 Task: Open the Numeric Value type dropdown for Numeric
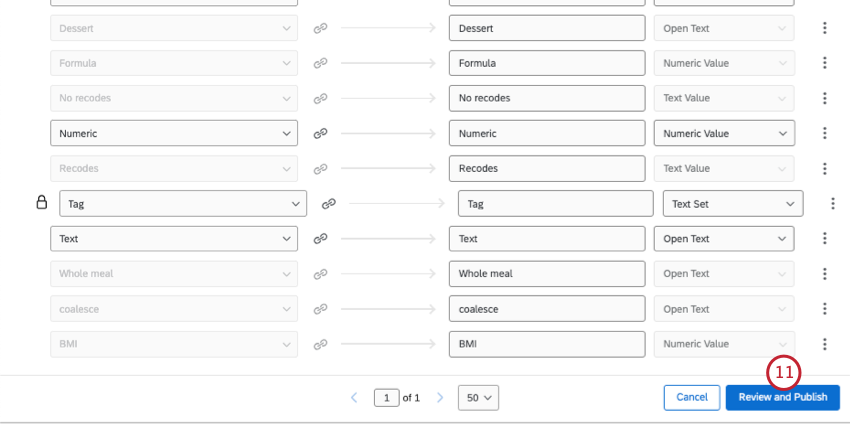[x=724, y=133]
